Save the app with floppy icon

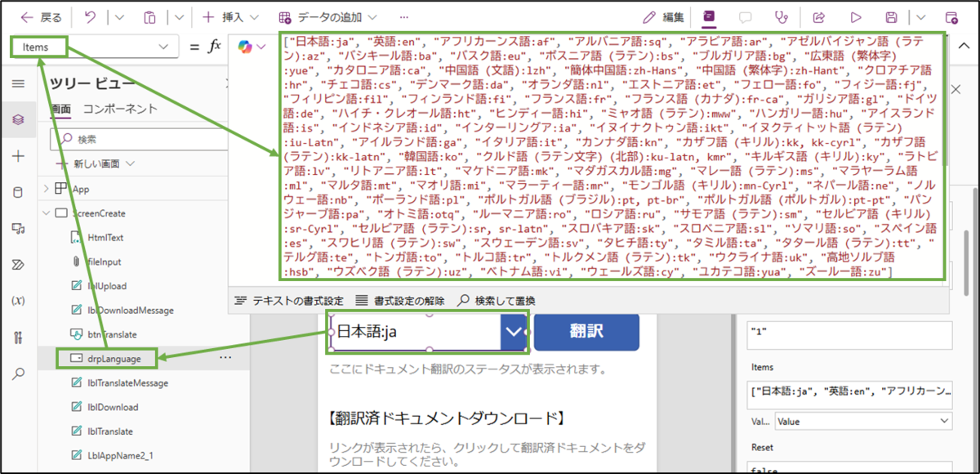pyautogui.click(x=892, y=16)
